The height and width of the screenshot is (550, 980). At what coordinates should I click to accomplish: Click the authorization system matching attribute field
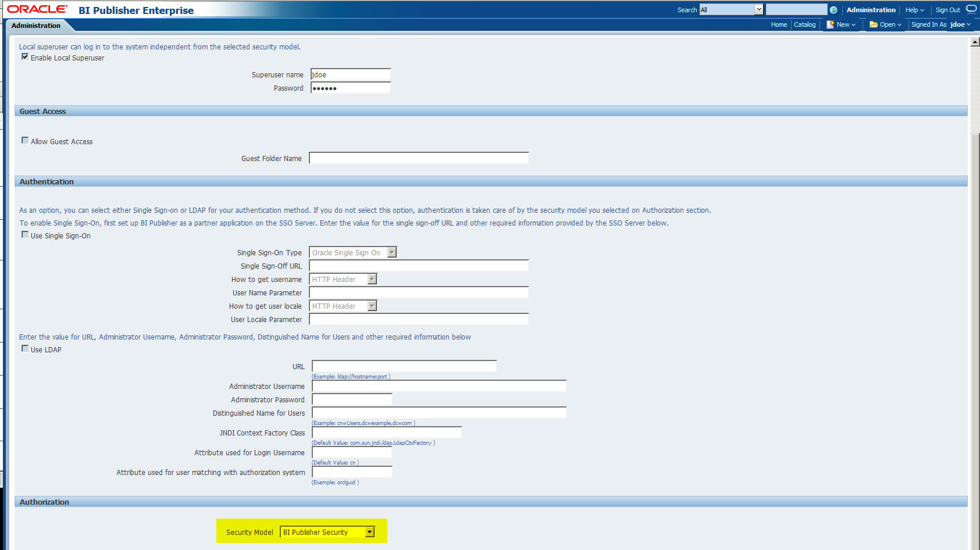[x=352, y=472]
